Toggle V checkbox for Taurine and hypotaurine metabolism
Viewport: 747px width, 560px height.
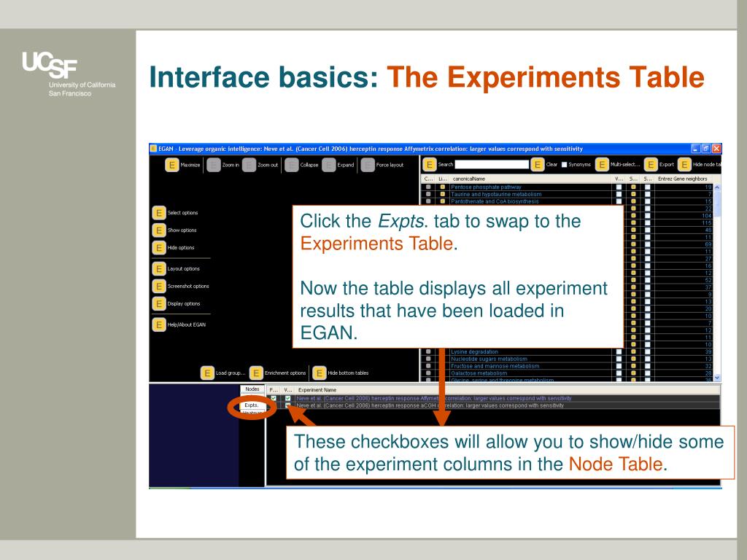coord(619,194)
